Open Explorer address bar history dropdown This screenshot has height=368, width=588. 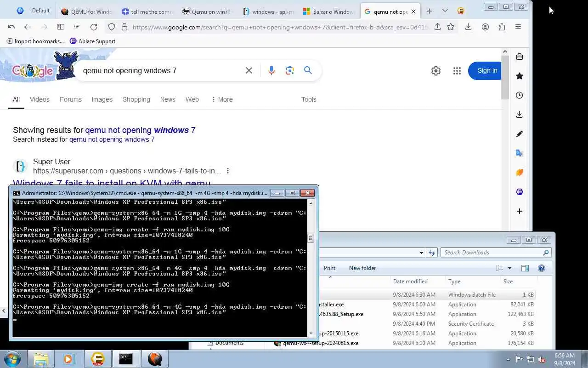(421, 253)
